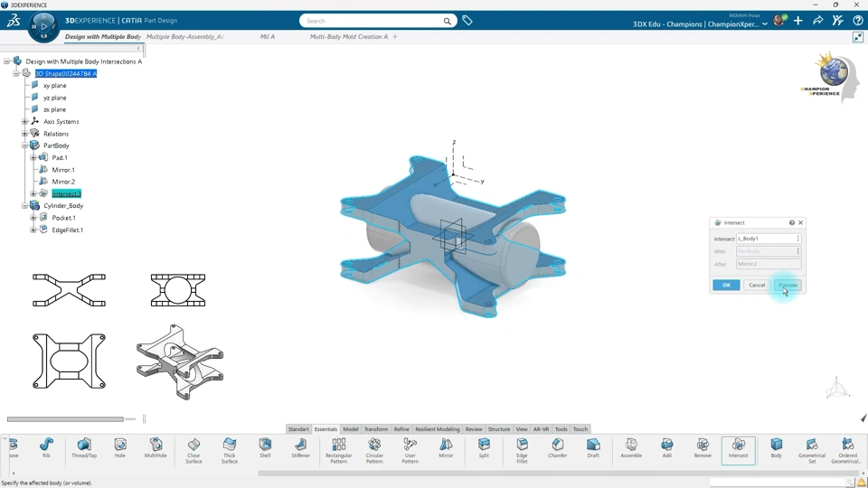This screenshot has width=868, height=488.
Task: Select the Shell tool in toolbar
Action: pyautogui.click(x=265, y=447)
